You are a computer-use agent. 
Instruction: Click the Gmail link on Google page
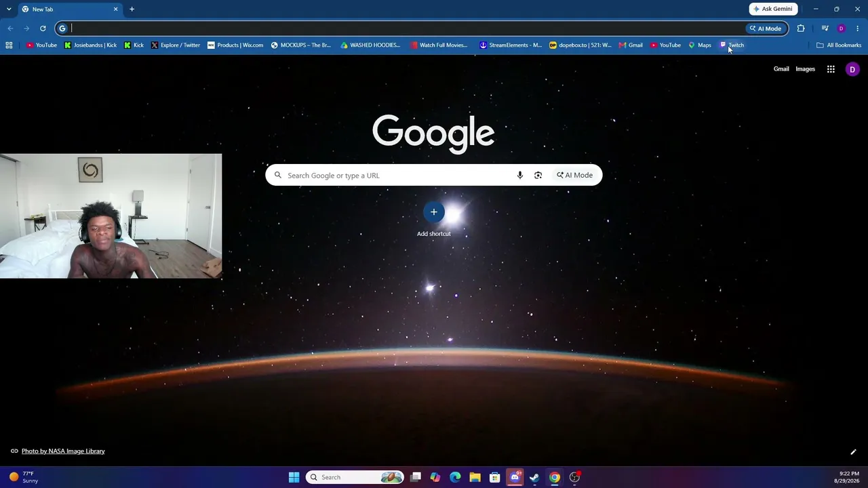click(781, 69)
